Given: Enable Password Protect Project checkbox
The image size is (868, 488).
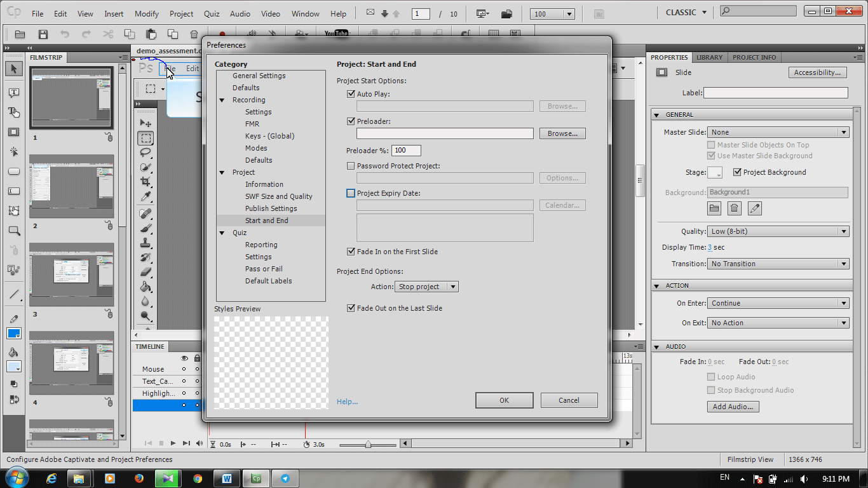Looking at the screenshot, I should [351, 166].
